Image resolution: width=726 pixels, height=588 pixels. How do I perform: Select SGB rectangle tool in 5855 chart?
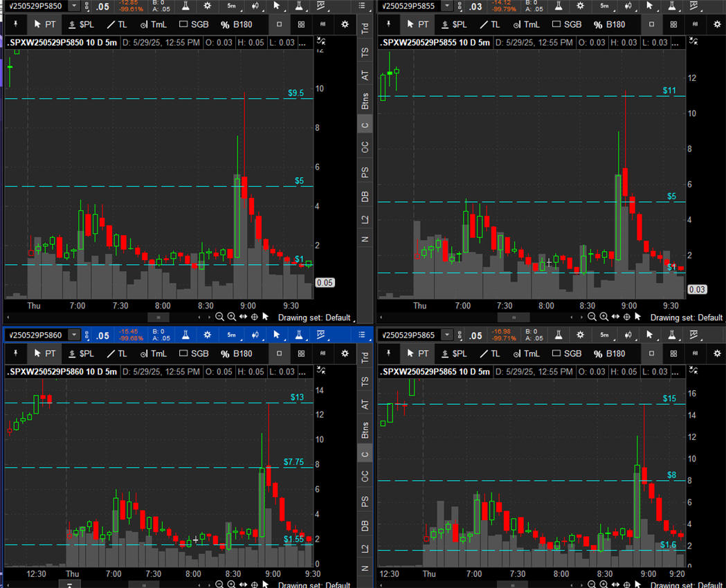pos(567,24)
